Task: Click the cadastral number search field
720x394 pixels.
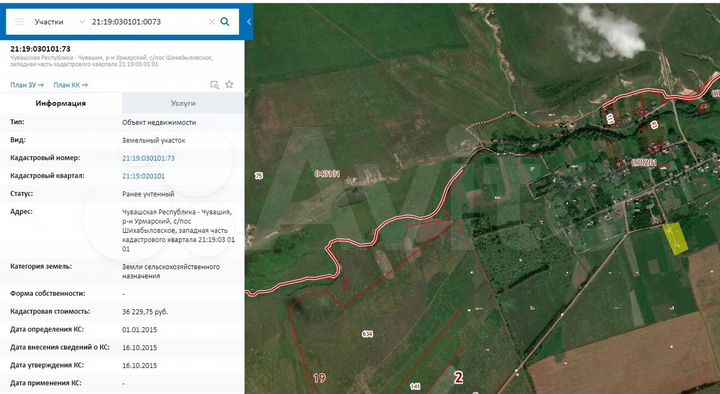Action: [x=147, y=22]
